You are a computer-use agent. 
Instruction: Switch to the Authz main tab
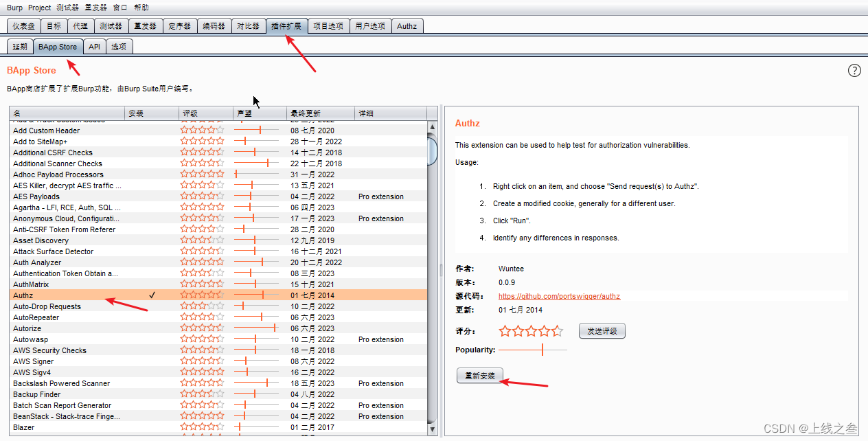pos(407,26)
